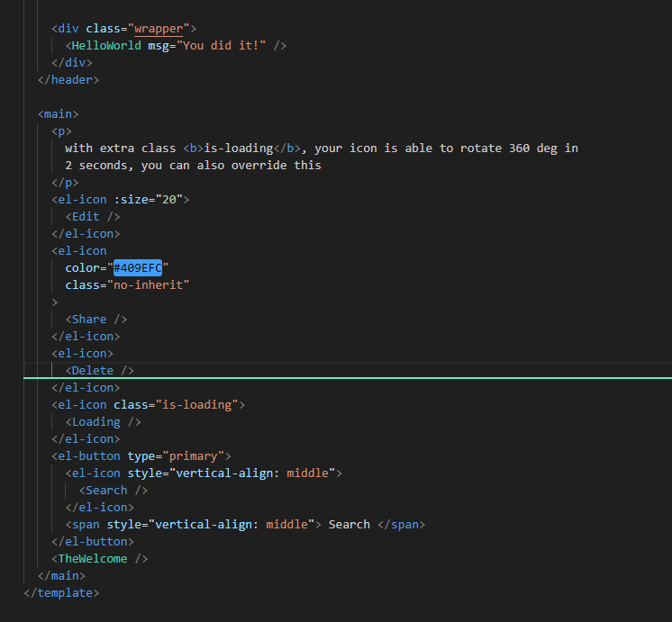
Task: Click the opening span tag
Action: coord(86,524)
